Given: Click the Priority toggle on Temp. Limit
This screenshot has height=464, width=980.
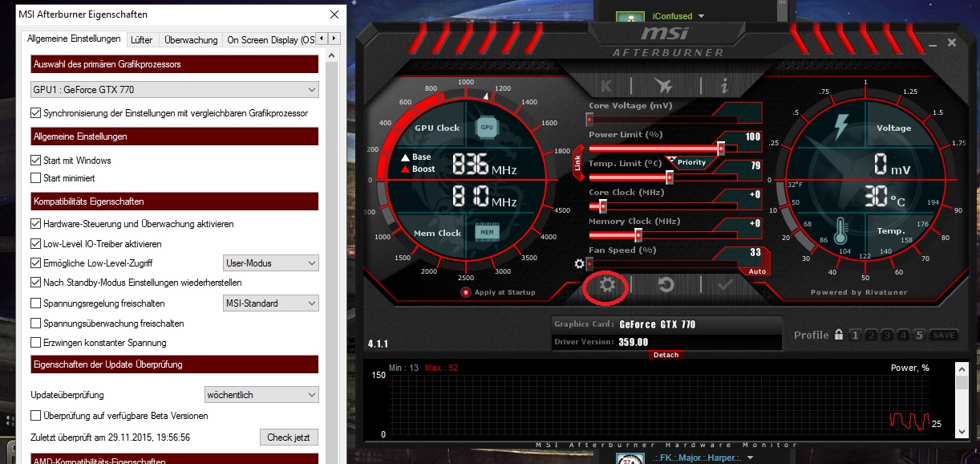Looking at the screenshot, I should [x=691, y=162].
